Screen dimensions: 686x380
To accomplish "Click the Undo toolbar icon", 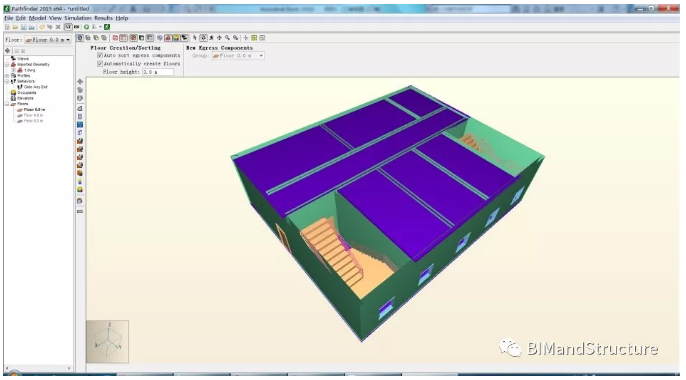I will [x=42, y=27].
